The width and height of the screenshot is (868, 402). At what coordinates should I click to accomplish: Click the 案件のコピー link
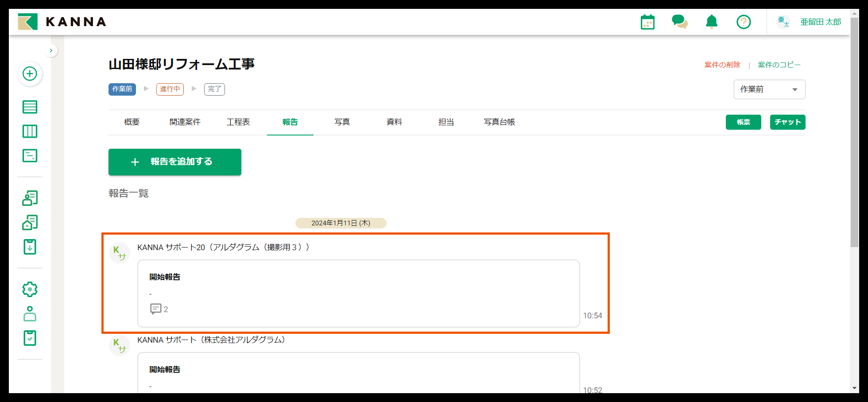point(779,64)
